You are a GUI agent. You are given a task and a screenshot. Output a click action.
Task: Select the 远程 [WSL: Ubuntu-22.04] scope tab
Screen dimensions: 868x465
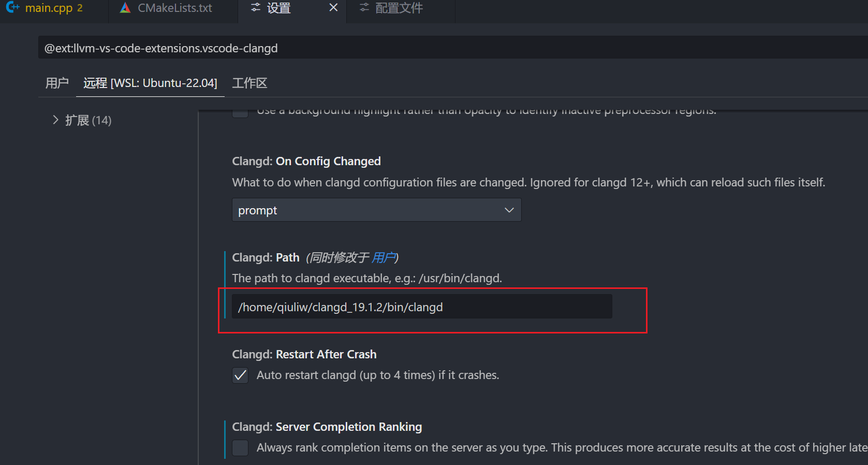point(150,83)
